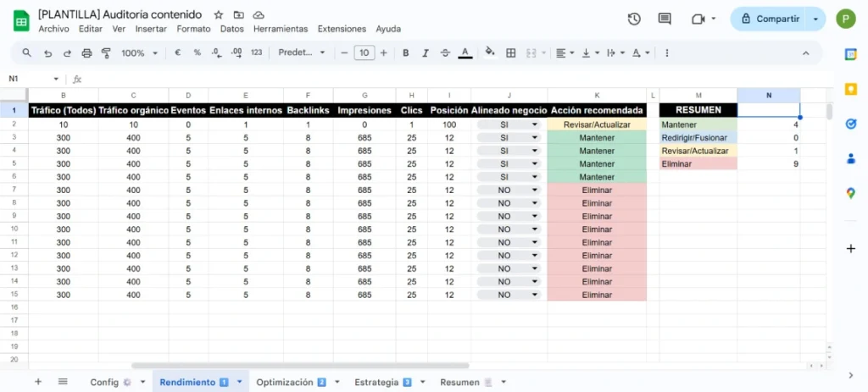Expand the font Predet... dropdown
The image size is (868, 392).
pos(302,52)
